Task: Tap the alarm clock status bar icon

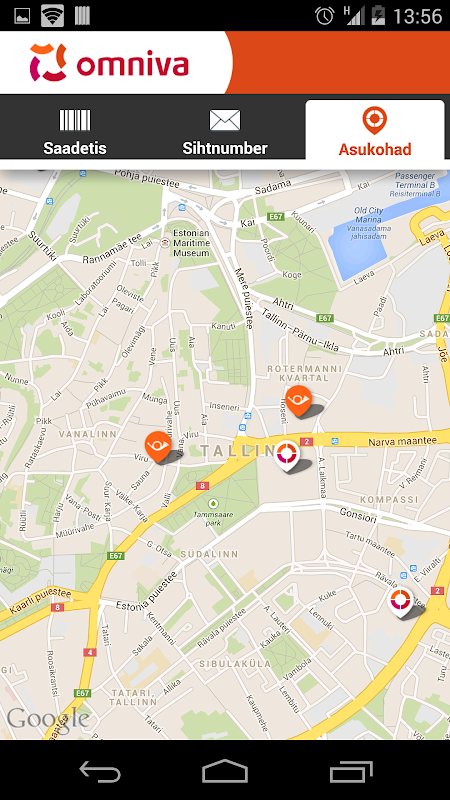Action: [324, 16]
